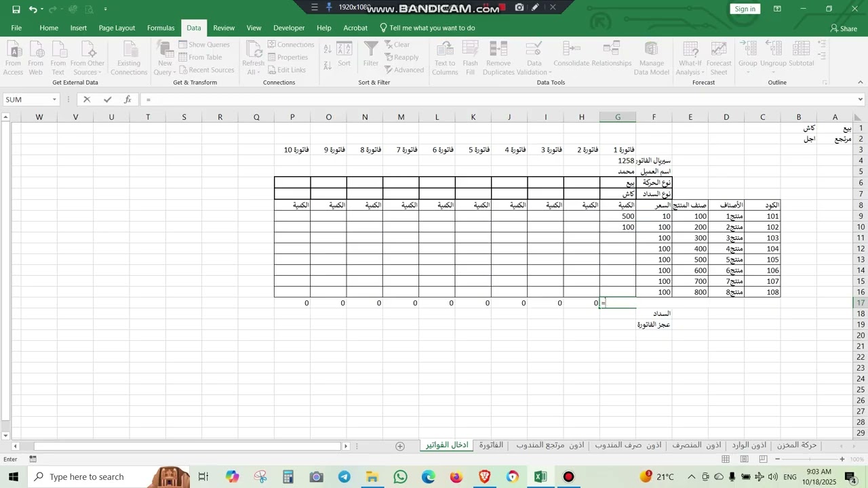The width and height of the screenshot is (868, 488).
Task: Open Ribbon Display Options button
Action: [x=777, y=9]
